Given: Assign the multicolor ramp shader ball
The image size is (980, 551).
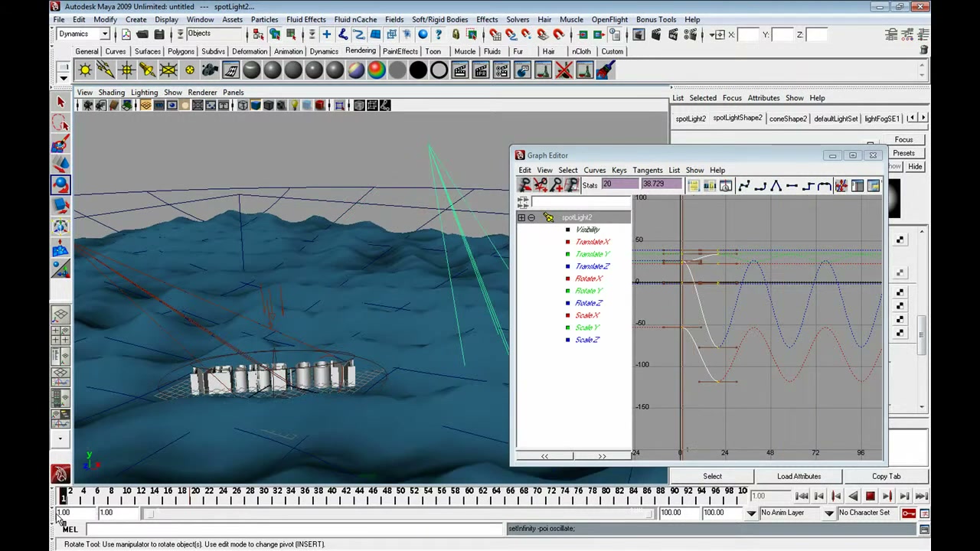Looking at the screenshot, I should [x=377, y=70].
